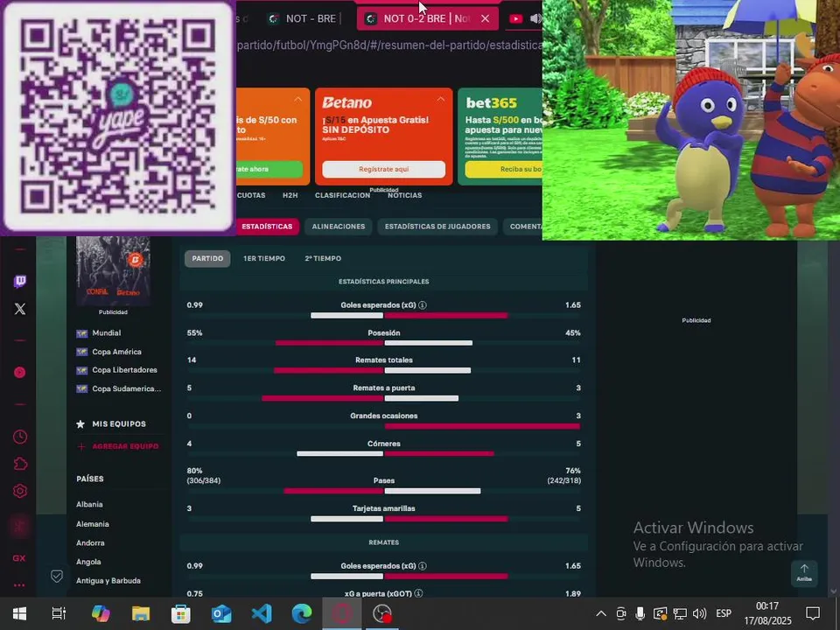Screen dimensions: 840x630
Task: Open the Mundial competition link
Action: pos(106,332)
